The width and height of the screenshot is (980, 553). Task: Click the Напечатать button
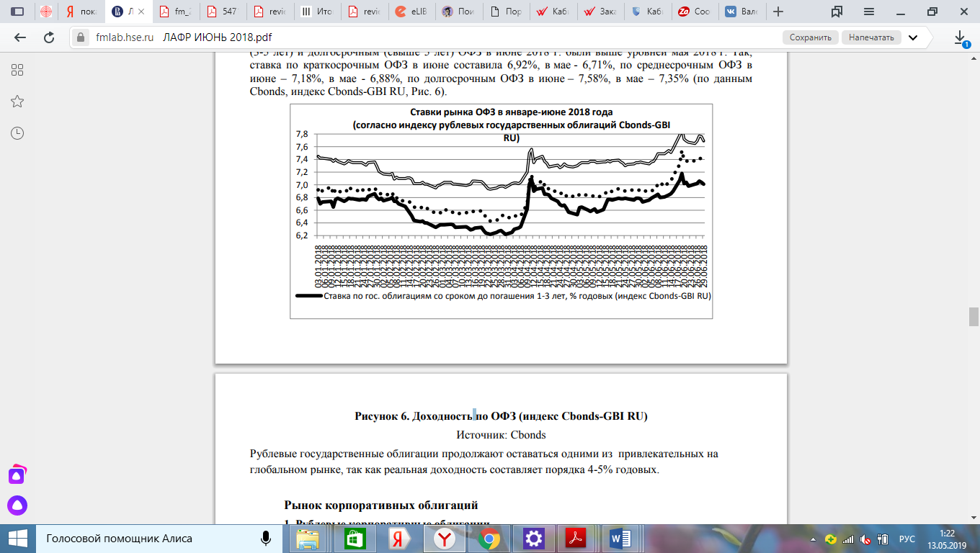pyautogui.click(x=870, y=37)
